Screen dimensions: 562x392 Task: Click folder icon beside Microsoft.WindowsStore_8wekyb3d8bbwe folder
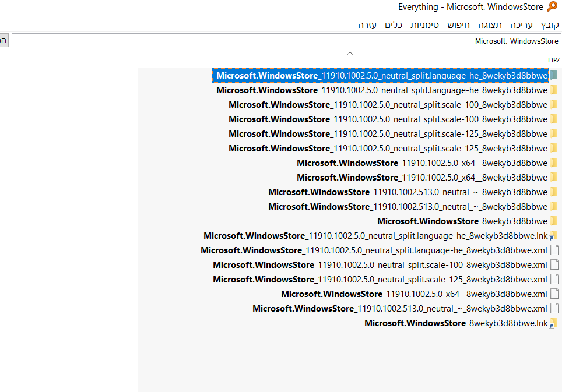(554, 221)
